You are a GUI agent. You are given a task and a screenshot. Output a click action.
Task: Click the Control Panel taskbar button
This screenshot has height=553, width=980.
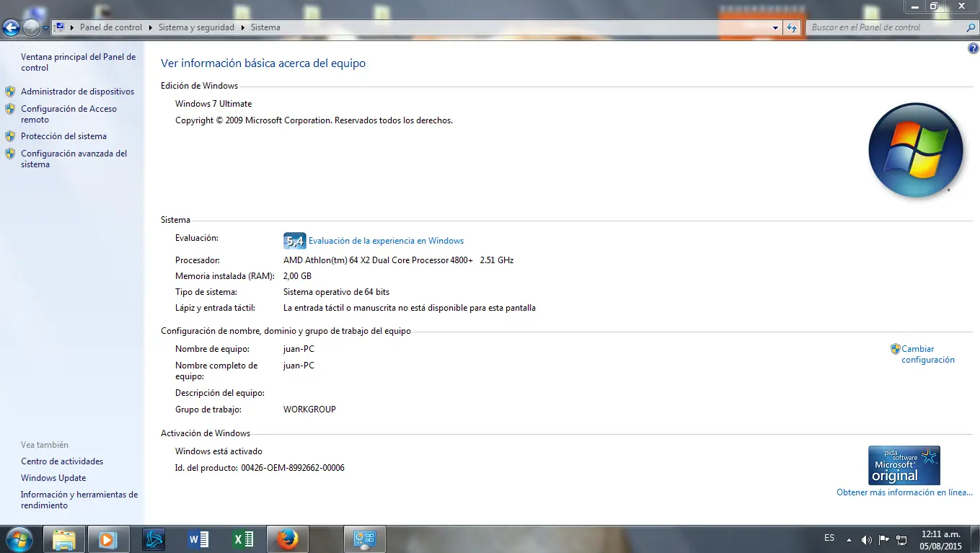(364, 539)
